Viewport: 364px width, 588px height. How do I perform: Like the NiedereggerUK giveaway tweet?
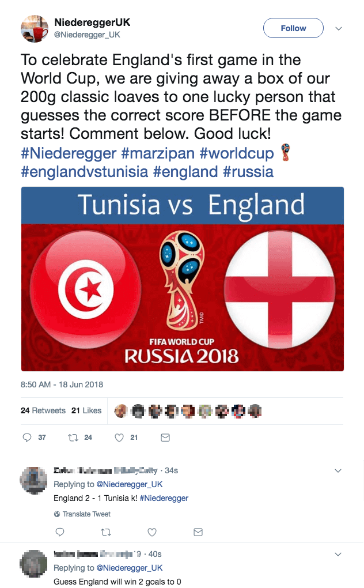119,438
